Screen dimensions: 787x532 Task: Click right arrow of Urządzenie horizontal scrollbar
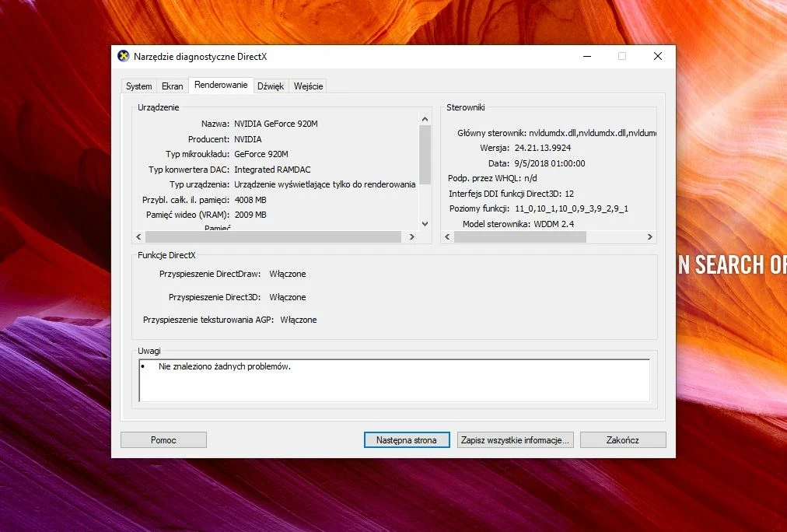tap(412, 237)
